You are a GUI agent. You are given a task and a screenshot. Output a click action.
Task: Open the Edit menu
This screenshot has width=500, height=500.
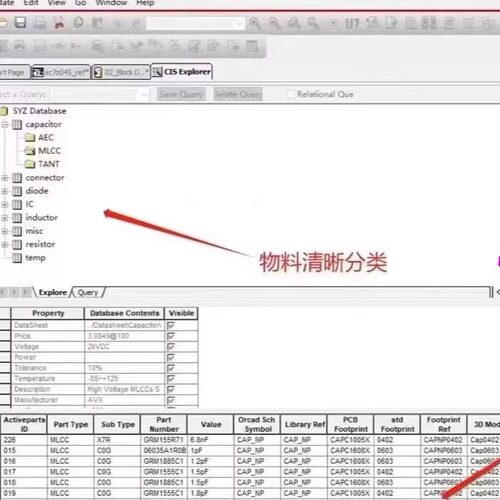click(x=31, y=3)
